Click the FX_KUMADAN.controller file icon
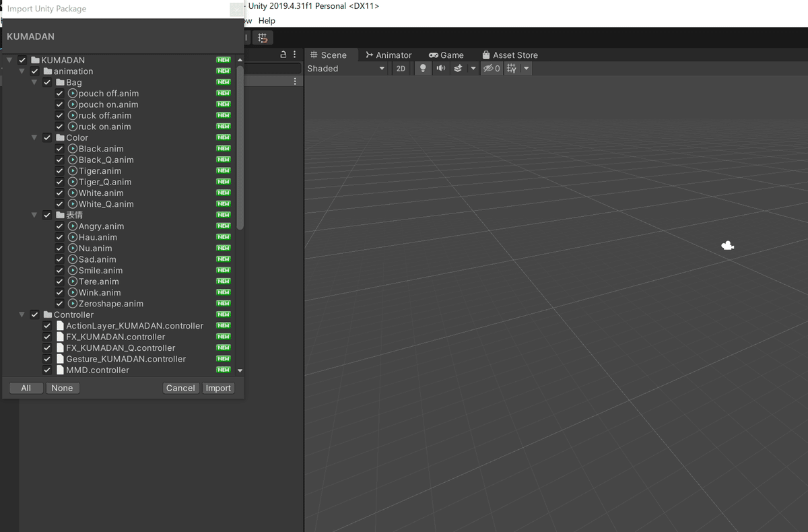The image size is (808, 532). 60,337
